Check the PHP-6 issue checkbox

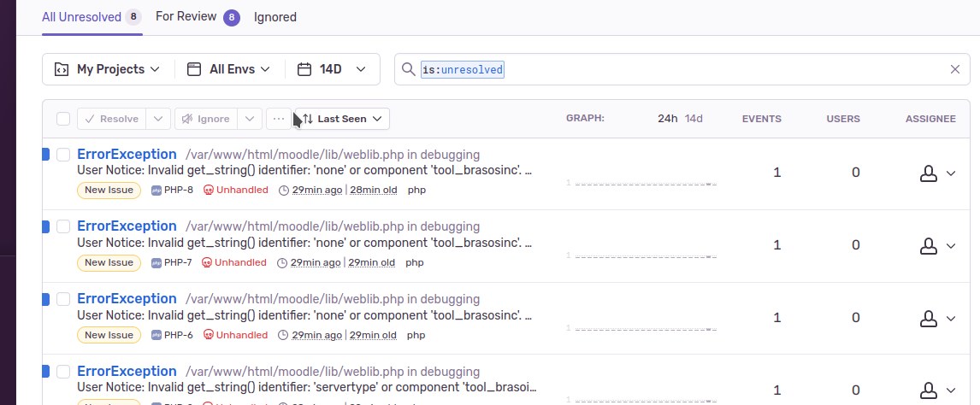point(63,299)
